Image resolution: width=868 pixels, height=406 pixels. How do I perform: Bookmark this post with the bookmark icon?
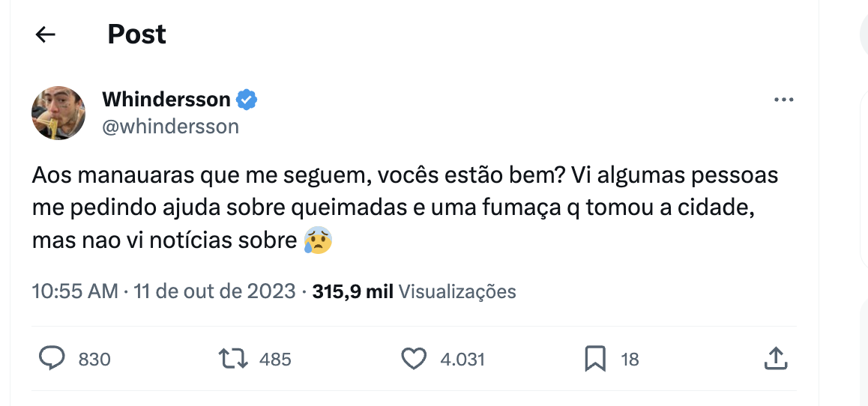coord(594,360)
